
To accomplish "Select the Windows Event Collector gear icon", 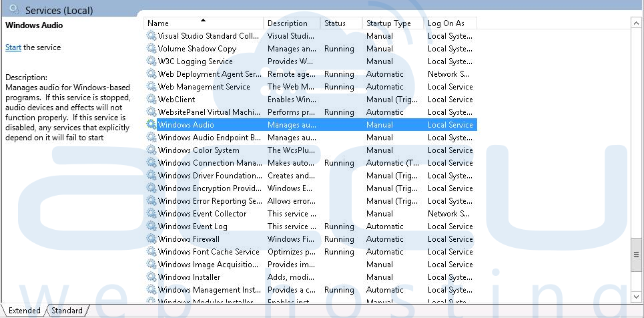I will click(x=151, y=214).
